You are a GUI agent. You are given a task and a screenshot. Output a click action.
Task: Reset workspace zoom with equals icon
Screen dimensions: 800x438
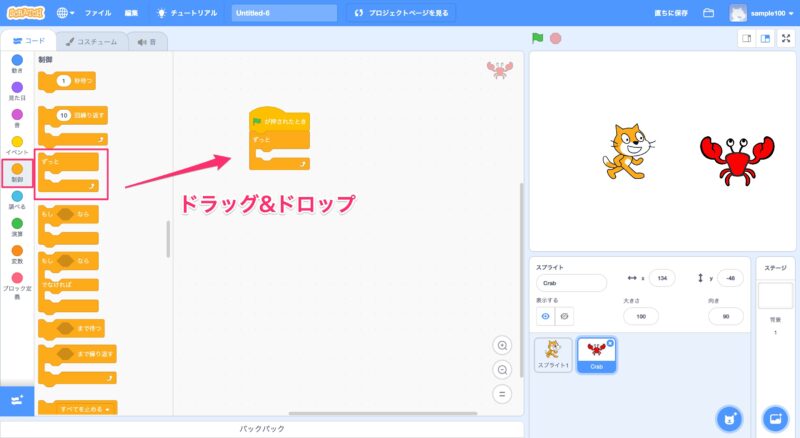(x=502, y=394)
